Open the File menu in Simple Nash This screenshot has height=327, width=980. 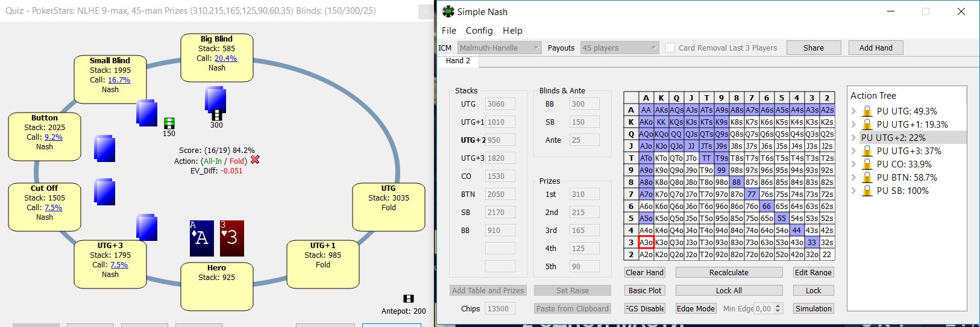point(449,30)
